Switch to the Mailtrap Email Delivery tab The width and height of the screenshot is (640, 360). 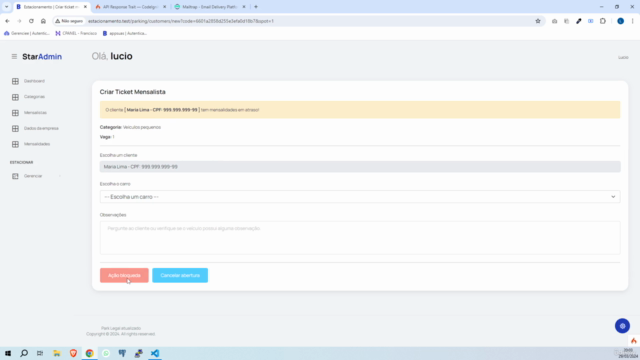coord(210,7)
